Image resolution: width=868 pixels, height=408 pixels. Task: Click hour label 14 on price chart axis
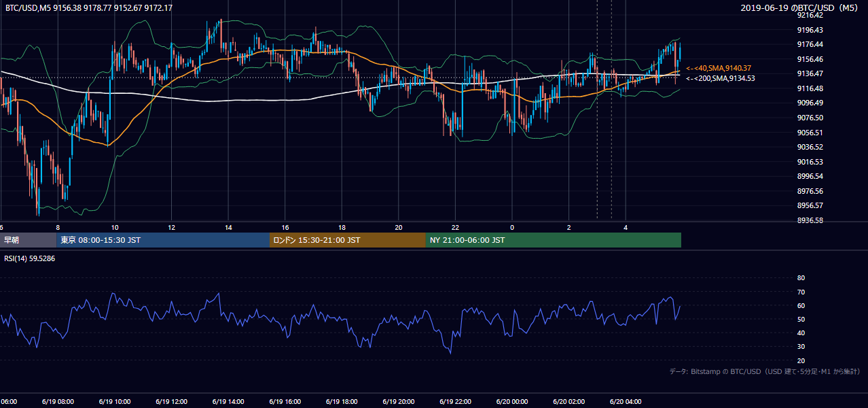229,227
